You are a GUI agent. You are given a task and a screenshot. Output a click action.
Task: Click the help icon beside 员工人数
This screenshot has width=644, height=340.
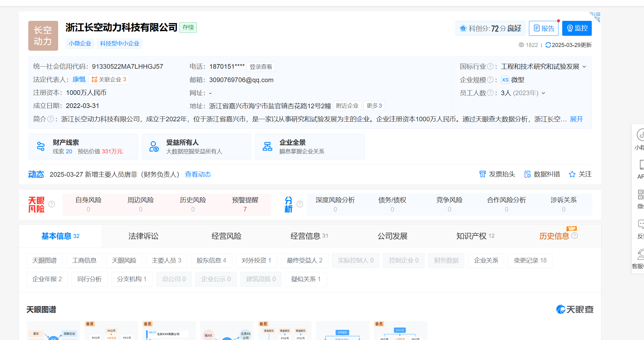pos(490,93)
